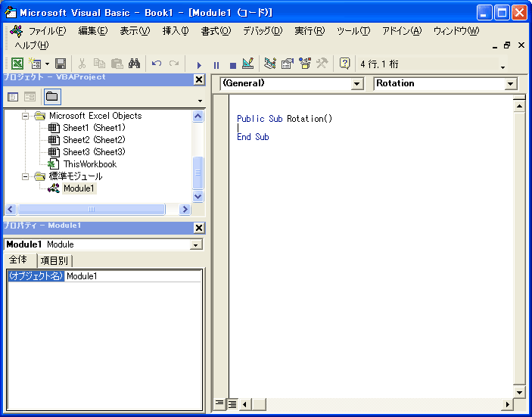Switch to the 全体 tab
The image size is (532, 417).
coord(18,260)
